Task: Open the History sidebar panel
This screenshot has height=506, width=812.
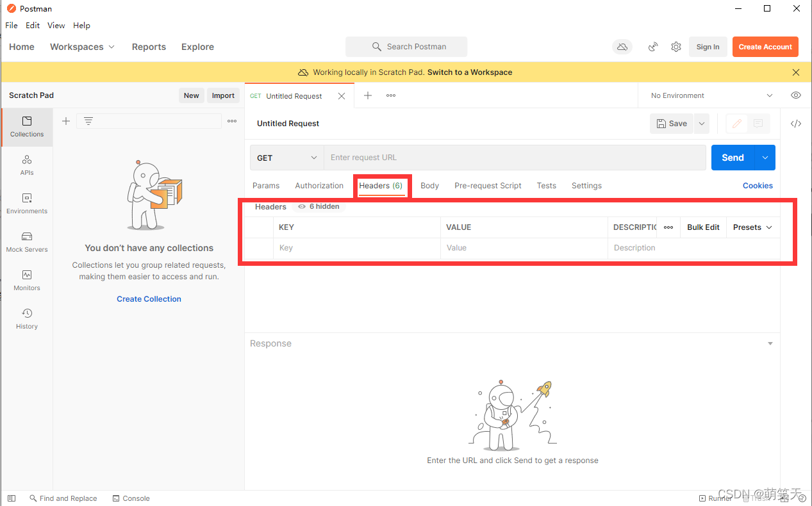Action: (x=27, y=319)
